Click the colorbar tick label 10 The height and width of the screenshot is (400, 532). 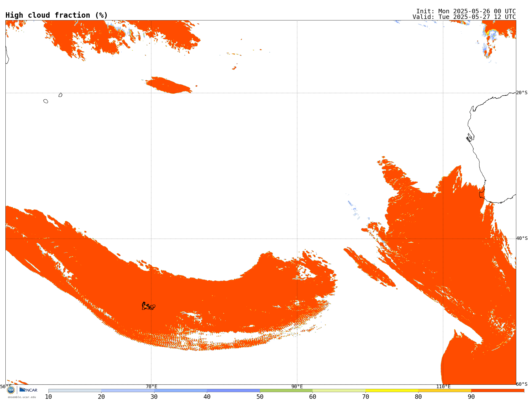49,397
